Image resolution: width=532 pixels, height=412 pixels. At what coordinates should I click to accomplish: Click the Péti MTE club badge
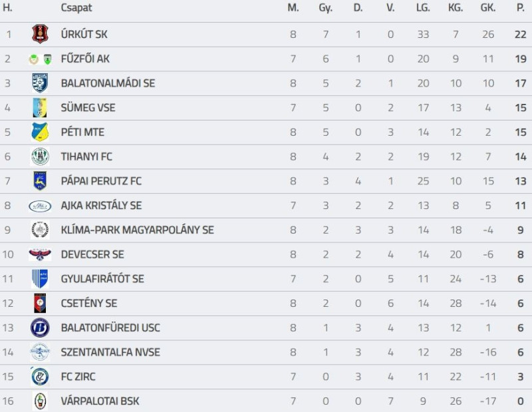(40, 132)
